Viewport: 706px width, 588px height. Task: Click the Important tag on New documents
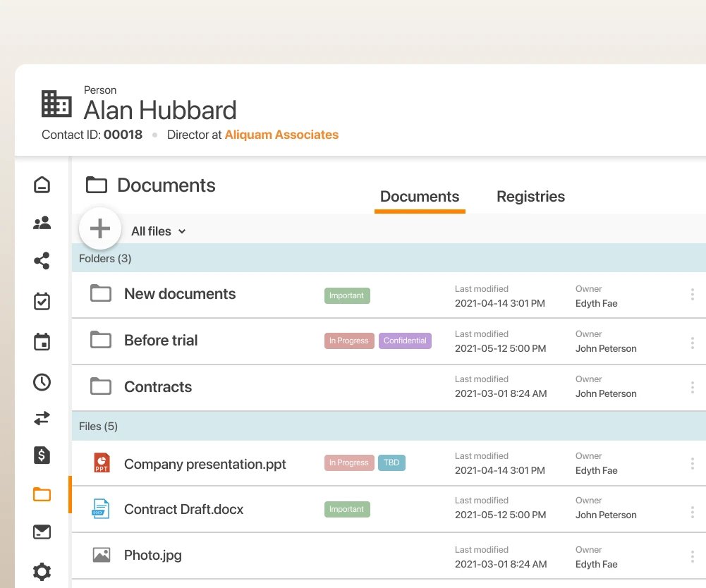click(347, 296)
